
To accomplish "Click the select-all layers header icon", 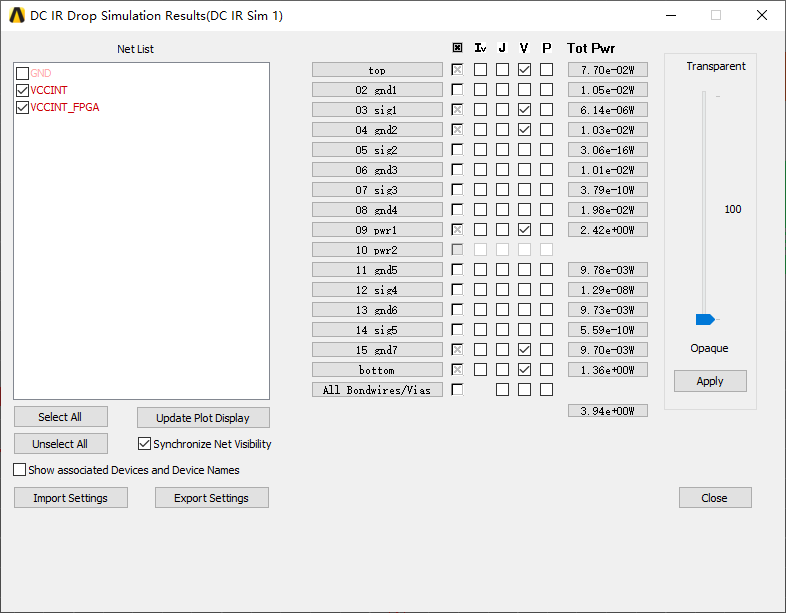I will click(x=457, y=48).
